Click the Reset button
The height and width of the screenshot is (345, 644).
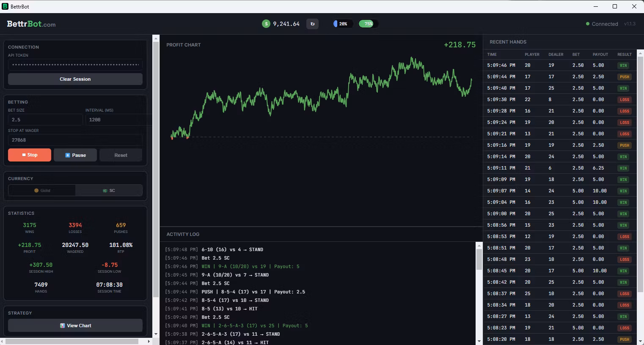coord(121,155)
